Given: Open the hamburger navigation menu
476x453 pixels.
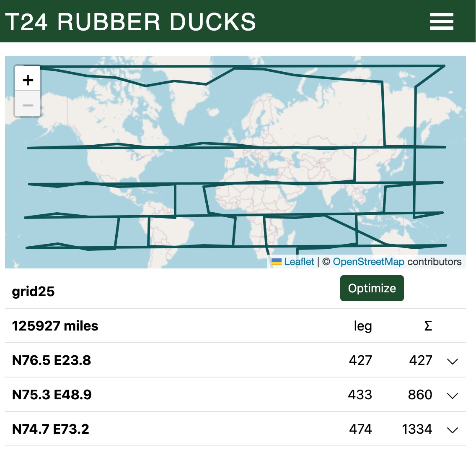Looking at the screenshot, I should point(441,21).
